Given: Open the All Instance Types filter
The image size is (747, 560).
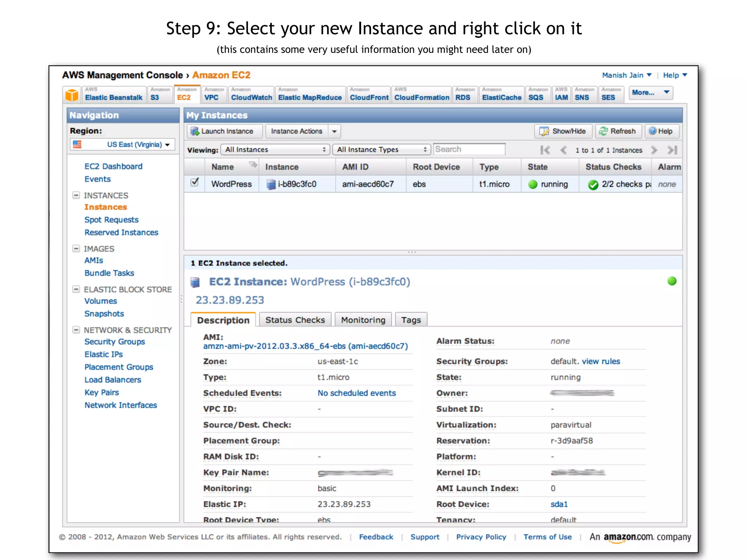Looking at the screenshot, I should pyautogui.click(x=382, y=149).
